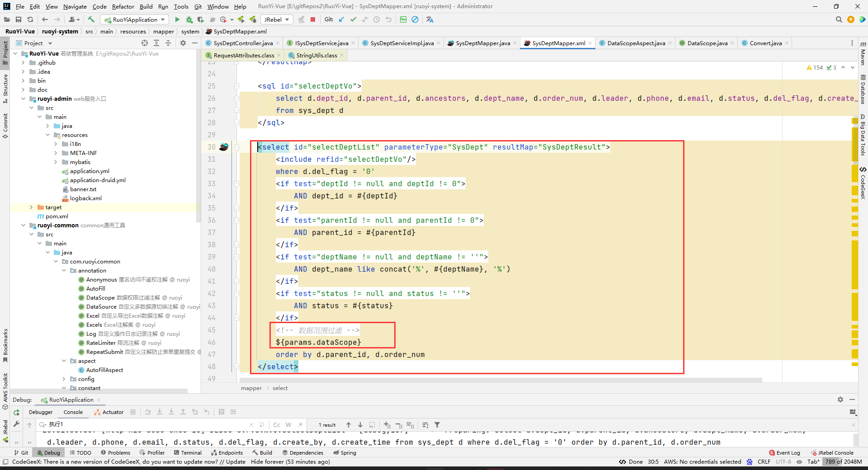The image size is (868, 470).
Task: Toggle Match Case in console search
Action: 277,425
